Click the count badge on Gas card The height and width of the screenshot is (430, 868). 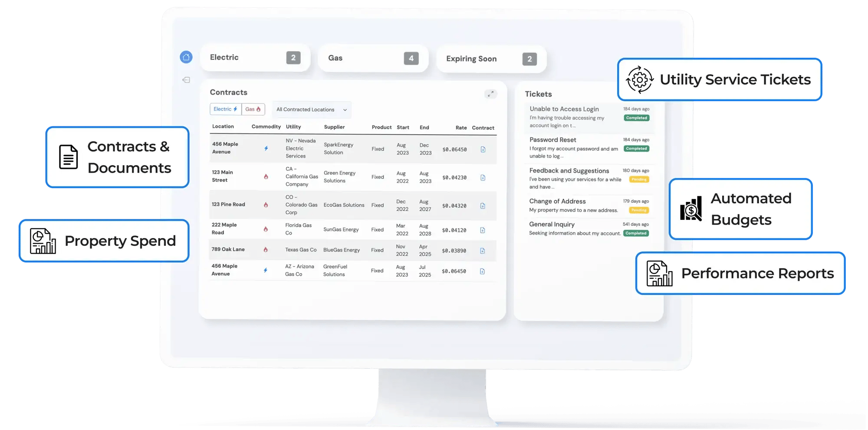[411, 58]
